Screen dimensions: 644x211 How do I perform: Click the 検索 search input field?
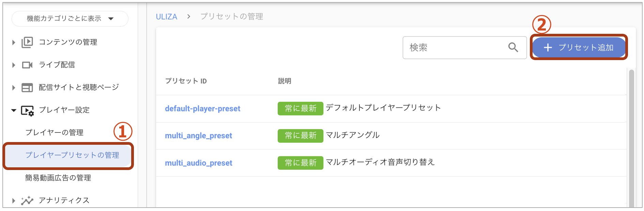tap(465, 47)
